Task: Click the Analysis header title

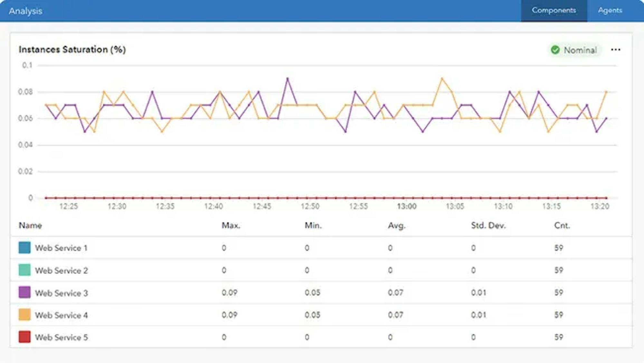Action: click(25, 11)
